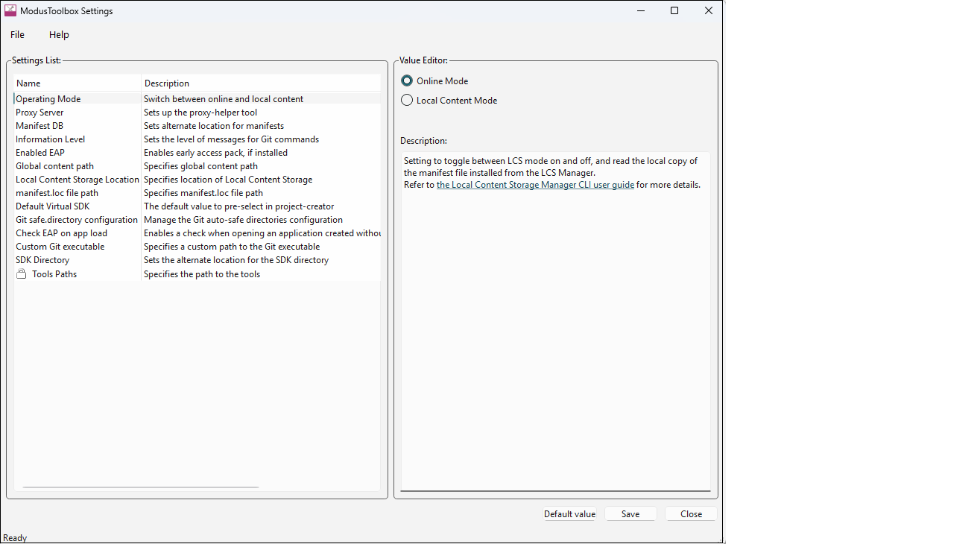The width and height of the screenshot is (980, 544).
Task: Click 'The default value to pre-select in project-creator'
Action: 239,206
